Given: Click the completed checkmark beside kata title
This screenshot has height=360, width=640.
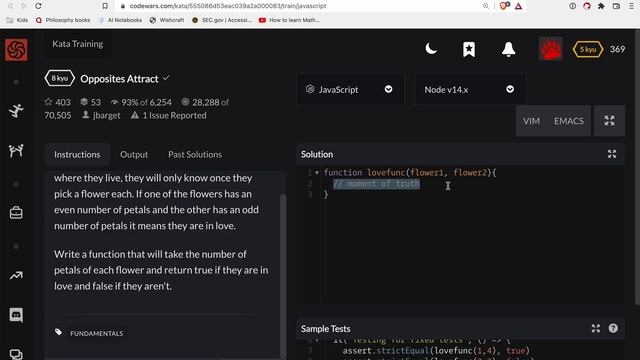Looking at the screenshot, I should pos(166,78).
